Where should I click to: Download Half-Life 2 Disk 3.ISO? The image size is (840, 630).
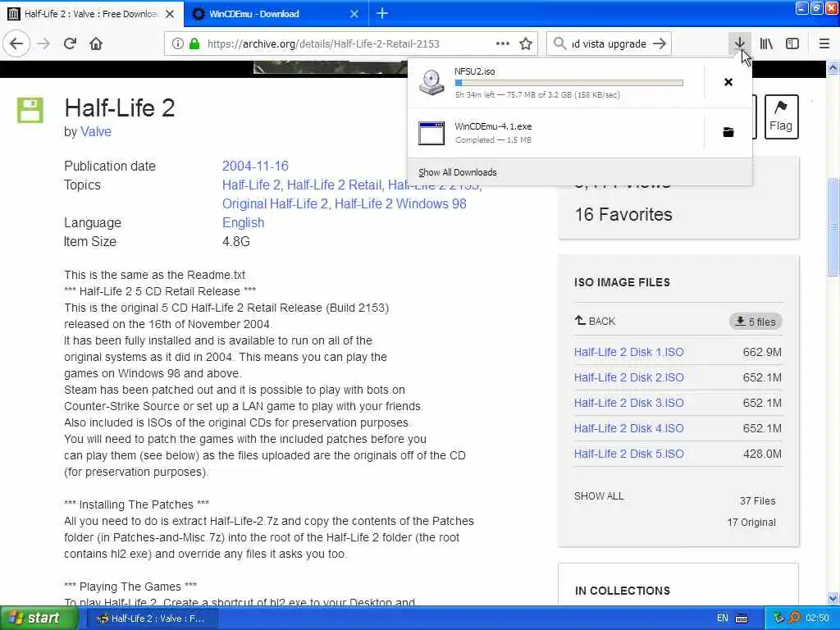click(x=629, y=403)
